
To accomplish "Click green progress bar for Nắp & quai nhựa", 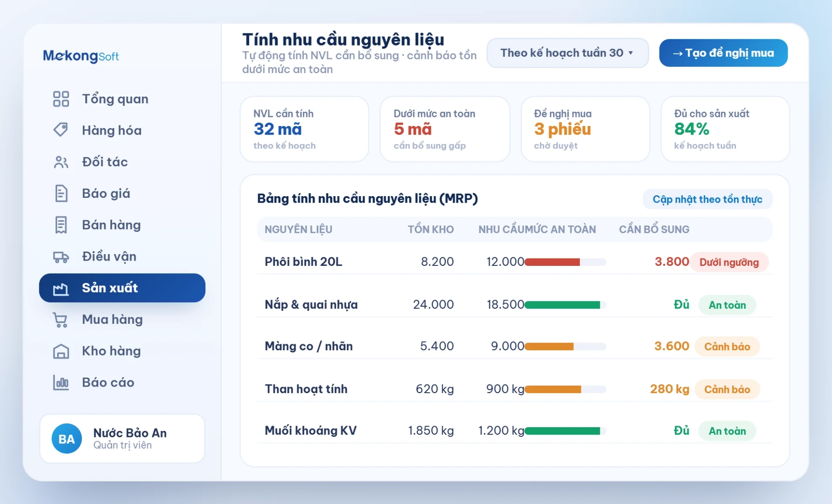I will [x=565, y=305].
